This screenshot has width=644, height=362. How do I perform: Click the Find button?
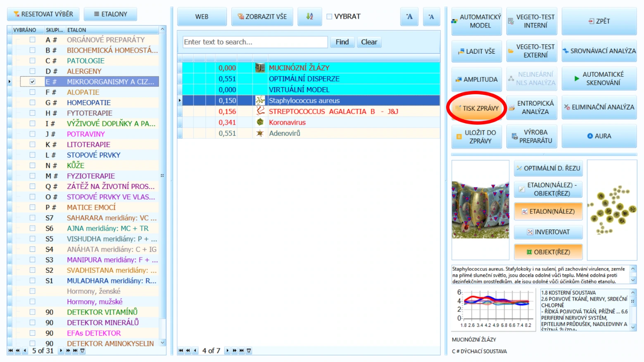pos(342,42)
